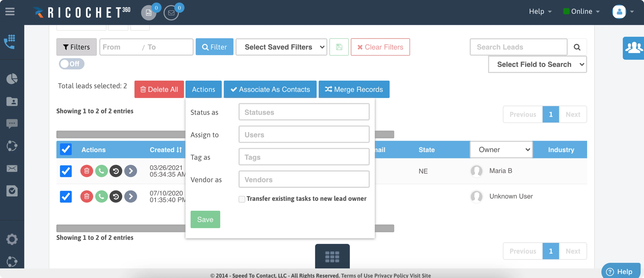
Task: Uncheck the select-all checkbox in table header
Action: point(66,150)
